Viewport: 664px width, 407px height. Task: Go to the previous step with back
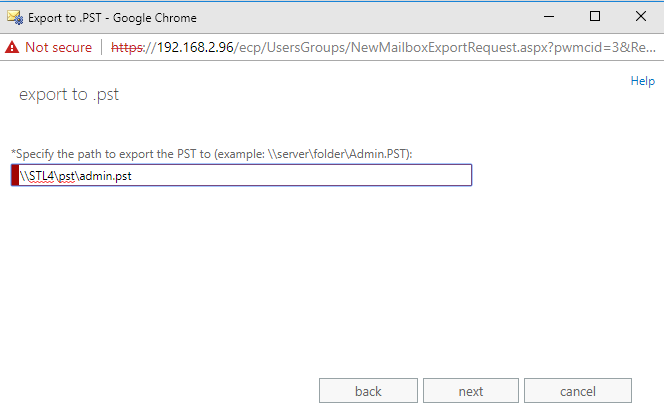point(368,390)
